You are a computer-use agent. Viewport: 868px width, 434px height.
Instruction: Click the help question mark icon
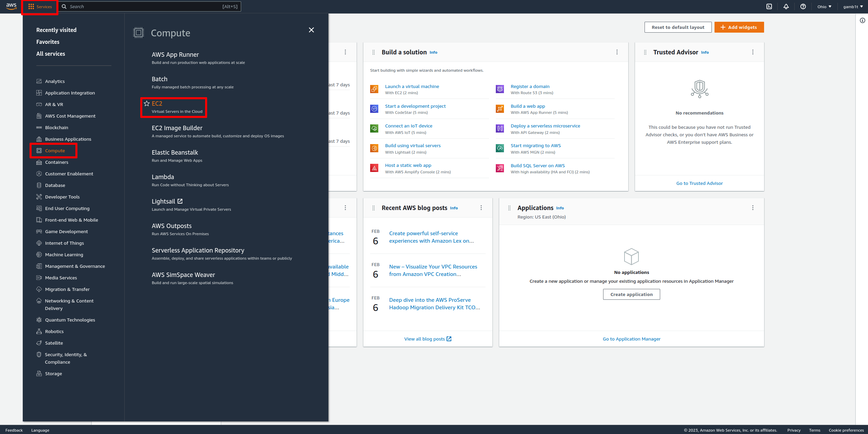(803, 6)
